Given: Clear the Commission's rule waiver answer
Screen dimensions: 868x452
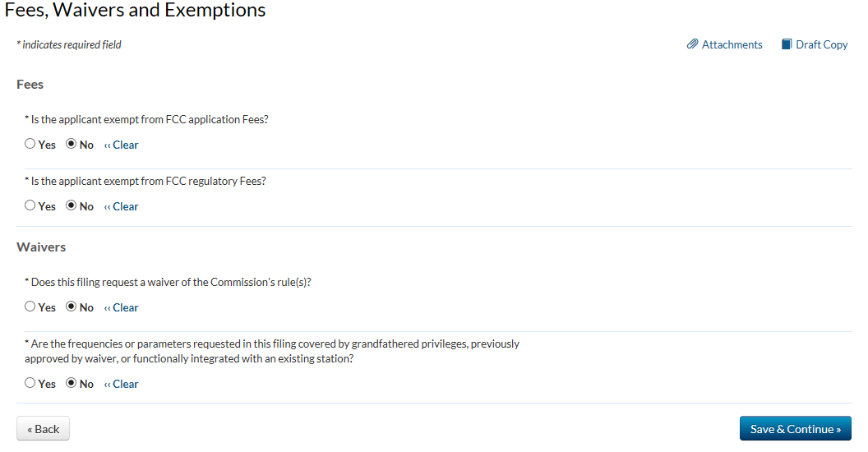Looking at the screenshot, I should click(x=122, y=307).
